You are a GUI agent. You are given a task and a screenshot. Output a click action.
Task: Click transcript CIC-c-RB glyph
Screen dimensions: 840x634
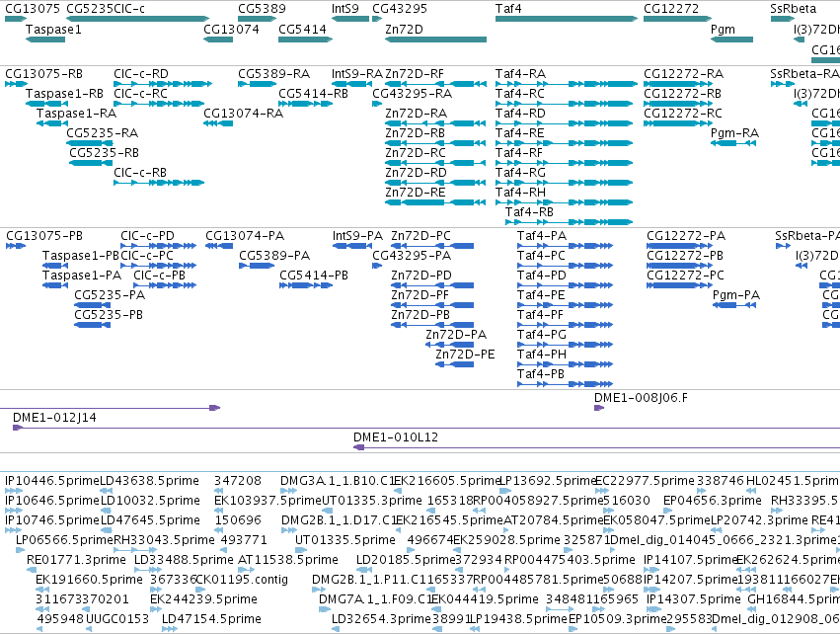[x=159, y=183]
